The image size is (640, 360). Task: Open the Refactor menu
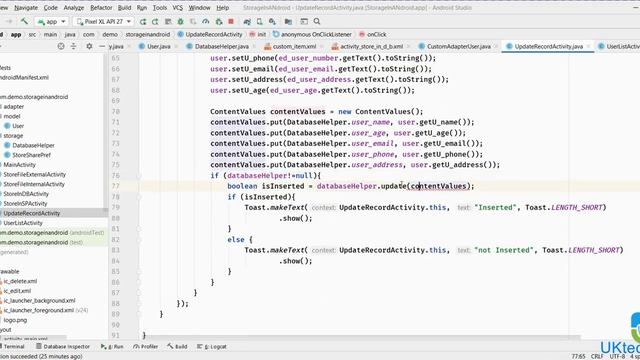tap(101, 8)
